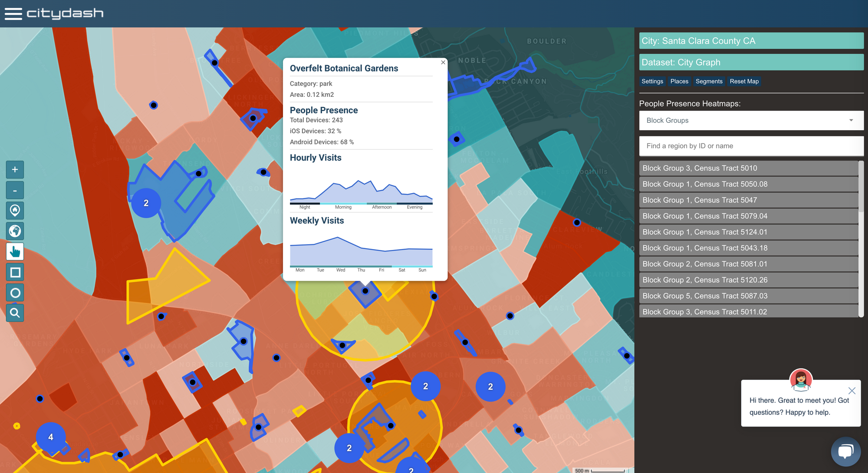Image resolution: width=868 pixels, height=473 pixels.
Task: Open the Segments tab
Action: click(709, 82)
